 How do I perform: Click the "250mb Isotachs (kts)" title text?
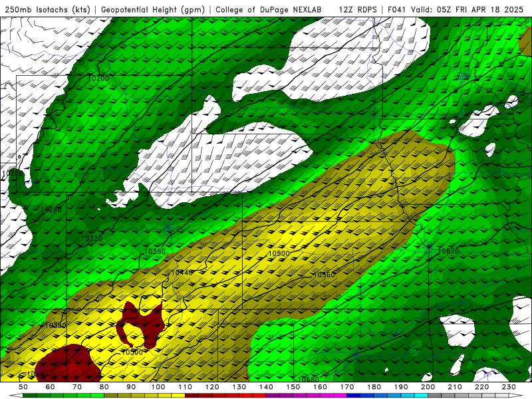[47, 9]
